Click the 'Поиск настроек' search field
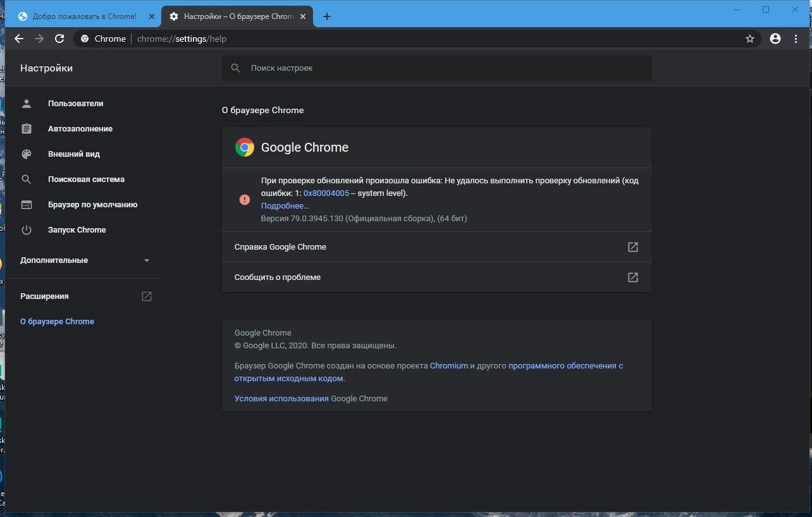Screen dimensions: 812x517 tap(436, 68)
